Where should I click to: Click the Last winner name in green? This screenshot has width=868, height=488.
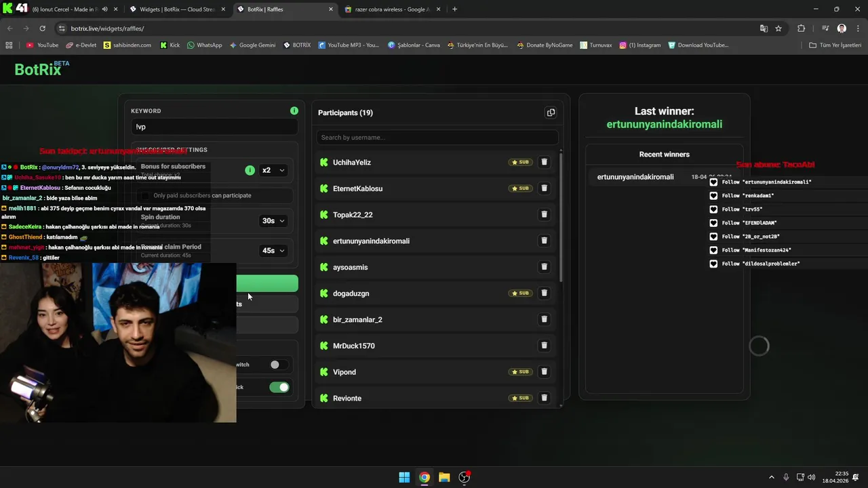click(x=664, y=124)
